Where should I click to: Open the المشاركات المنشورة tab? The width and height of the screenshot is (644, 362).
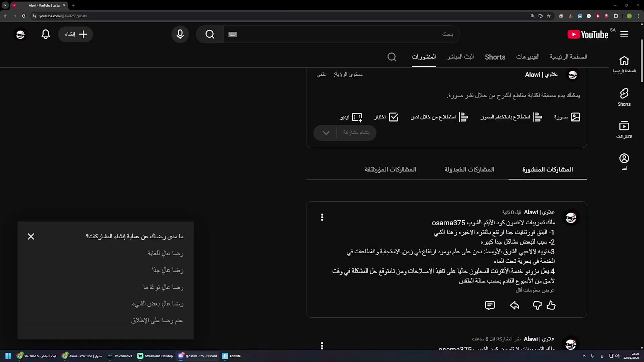point(547,169)
